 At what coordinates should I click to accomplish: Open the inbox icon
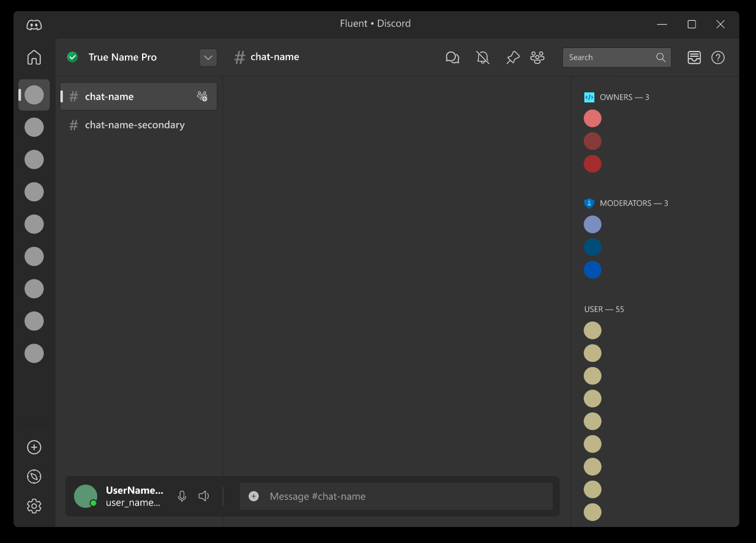[693, 57]
